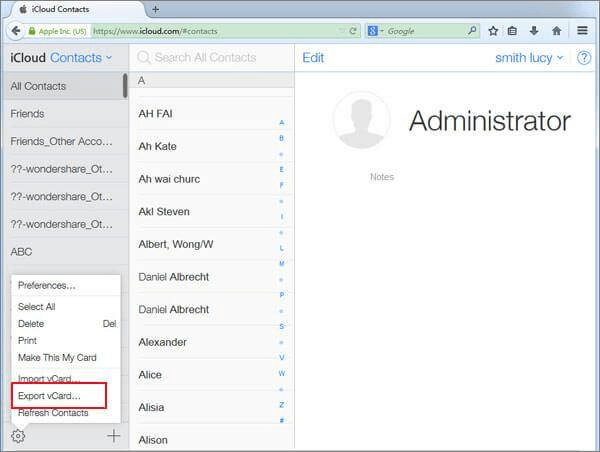Click the sidebar groups scrollbar handle
Viewport: 600px width, 452px height.
coord(125,85)
